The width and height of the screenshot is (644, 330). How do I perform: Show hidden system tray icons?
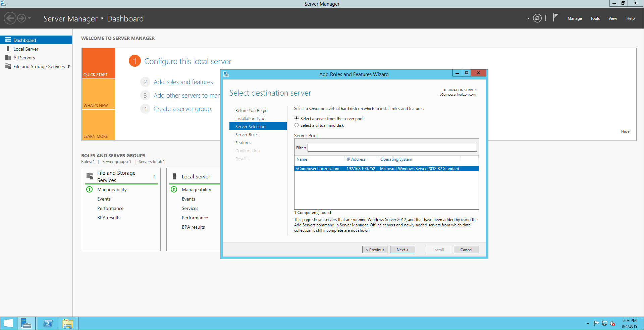point(588,324)
